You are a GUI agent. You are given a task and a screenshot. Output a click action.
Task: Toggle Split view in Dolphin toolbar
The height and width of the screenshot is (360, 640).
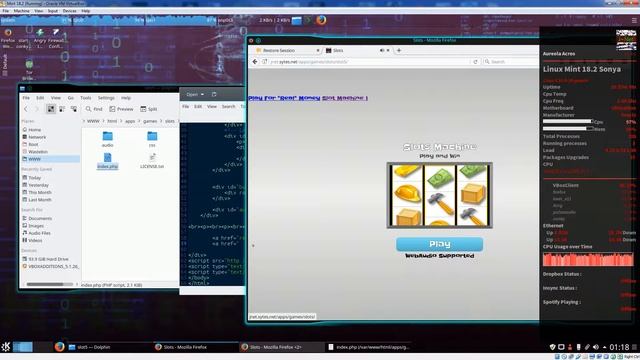(149, 109)
